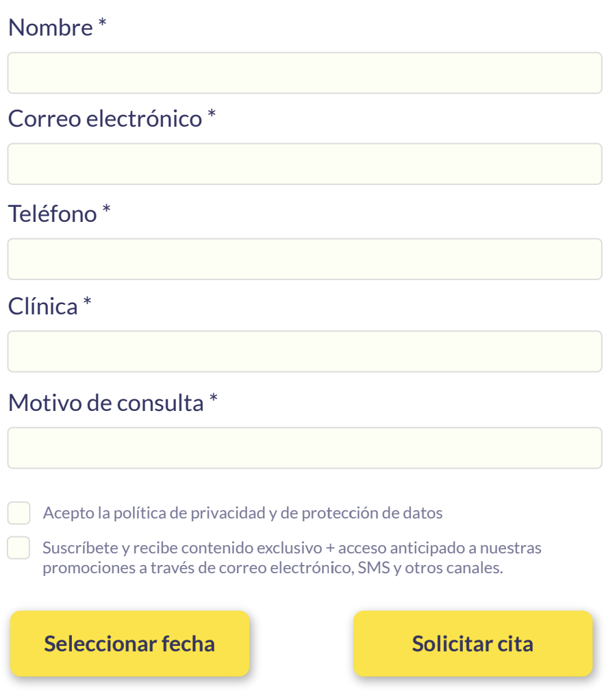Click the asterisk beside Nombre
This screenshot has width=615, height=700.
(102, 25)
